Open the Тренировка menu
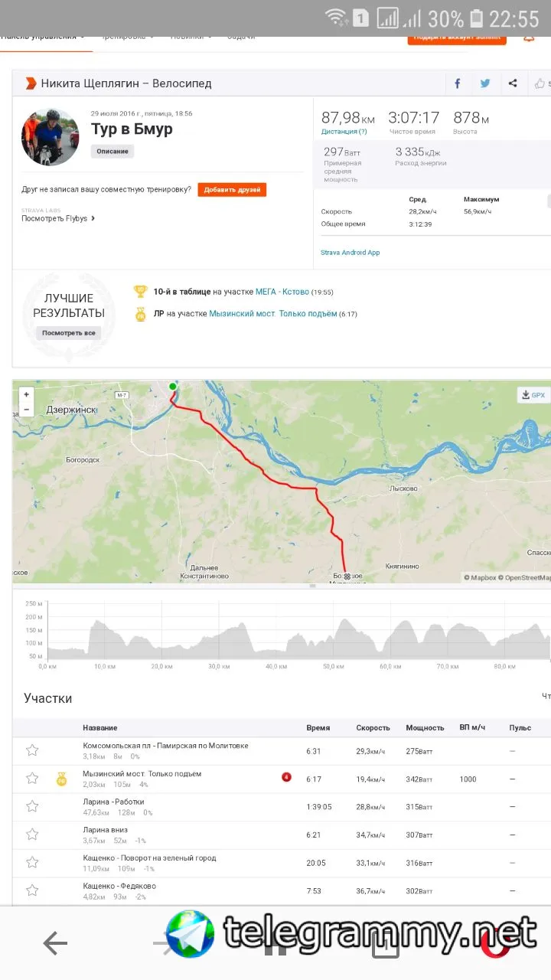Screen dimensions: 551x980 (x=126, y=37)
